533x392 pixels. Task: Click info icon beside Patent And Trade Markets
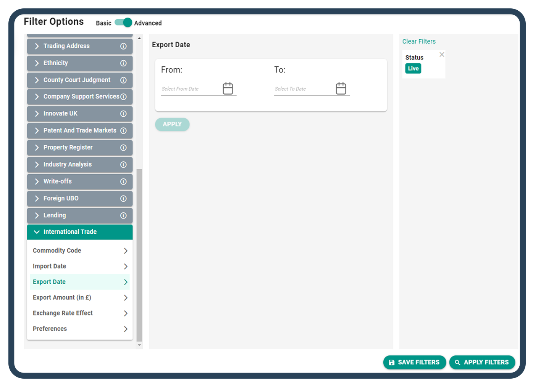123,131
